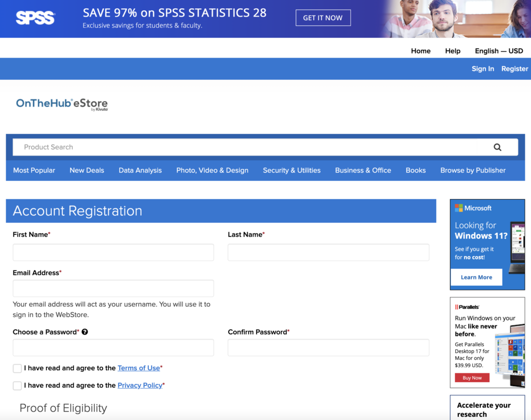This screenshot has width=531, height=420.
Task: Click the GET IT NOW banner button
Action: click(x=323, y=18)
